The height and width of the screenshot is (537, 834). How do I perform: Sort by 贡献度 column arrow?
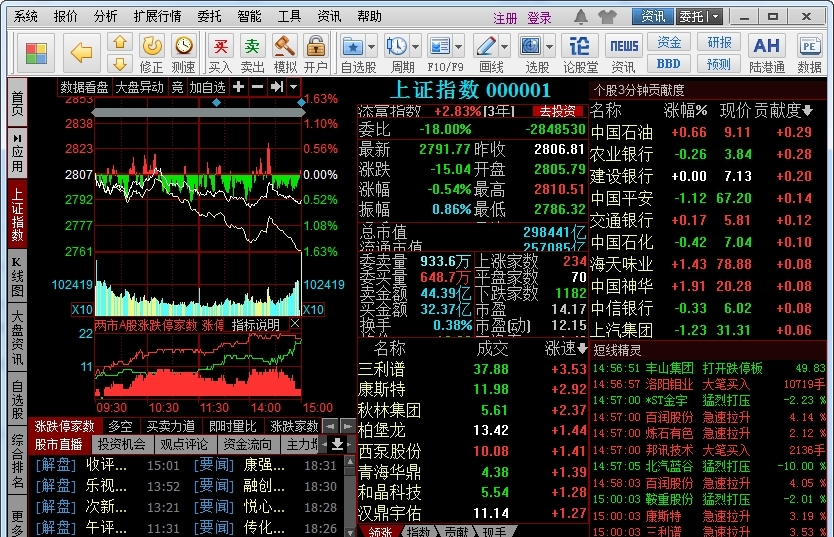coord(807,111)
